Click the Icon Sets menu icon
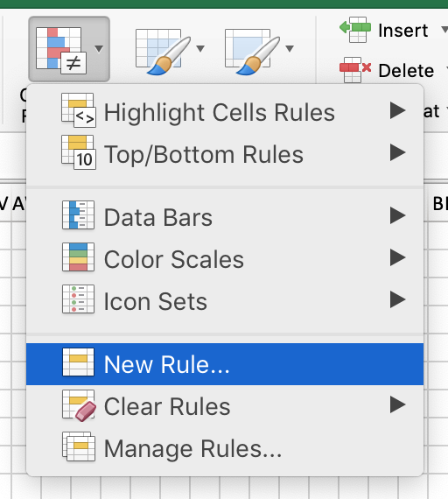 78,299
